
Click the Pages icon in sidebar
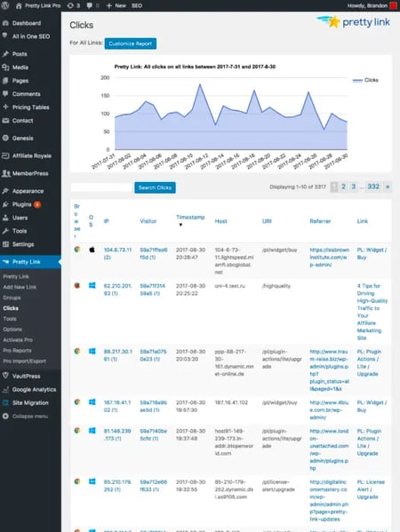[x=5, y=81]
